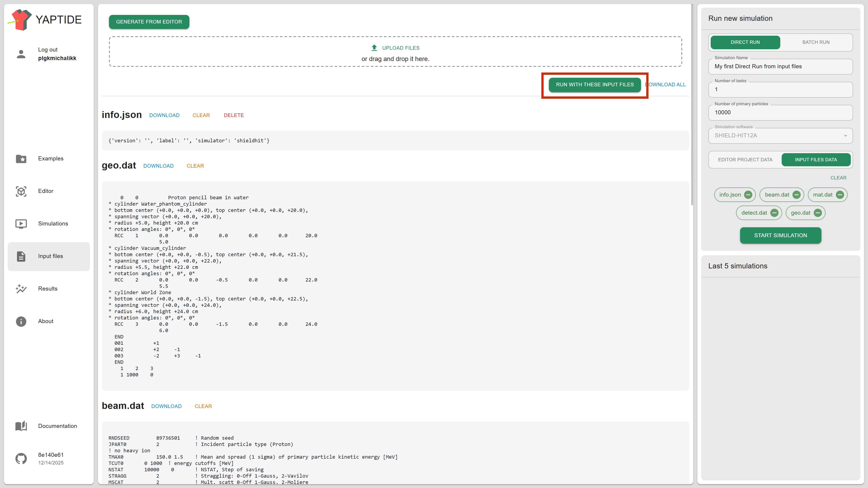Open the Examples folder-star icon
Screen dimensions: 868x488
[21, 159]
